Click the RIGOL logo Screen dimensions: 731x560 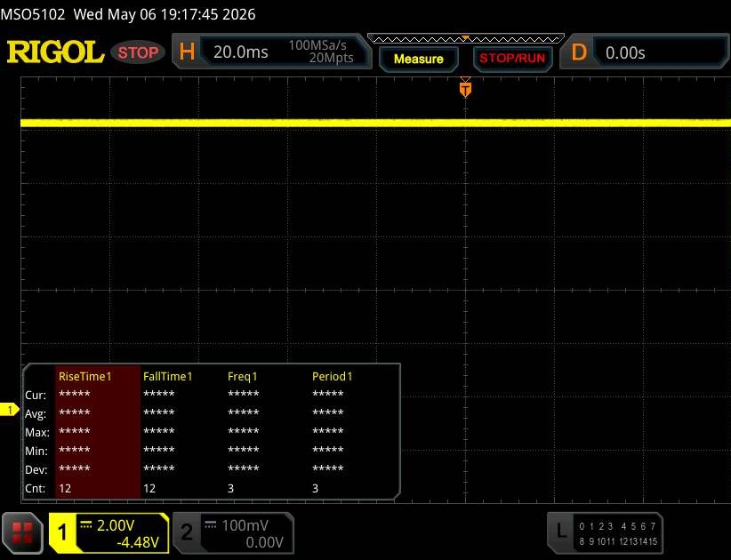[55, 52]
